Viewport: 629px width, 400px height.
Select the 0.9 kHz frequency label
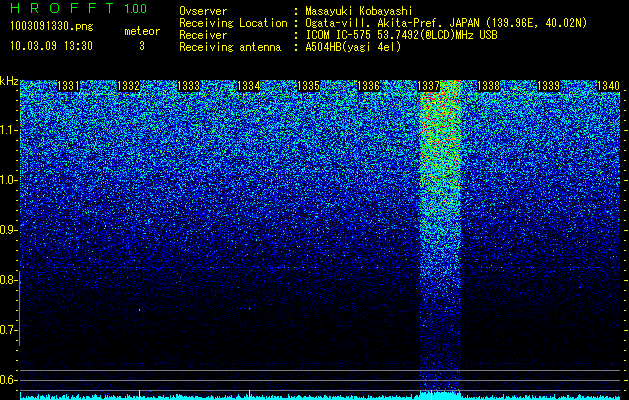[x=8, y=230]
